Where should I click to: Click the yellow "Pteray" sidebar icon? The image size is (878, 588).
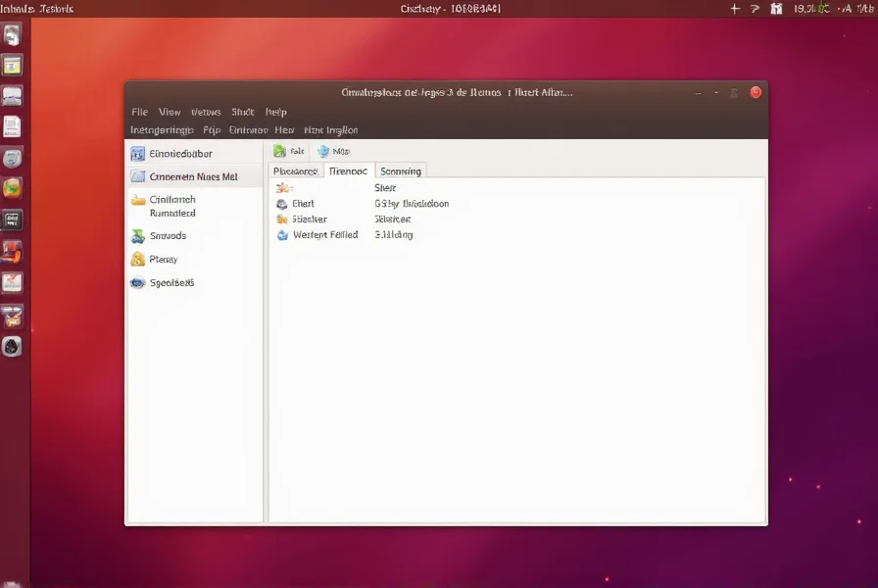pyautogui.click(x=138, y=260)
